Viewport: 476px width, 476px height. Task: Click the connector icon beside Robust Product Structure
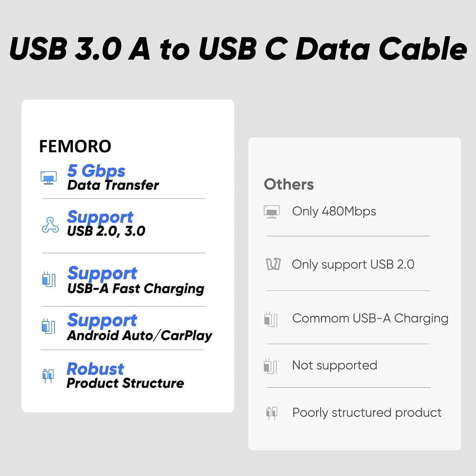48,376
